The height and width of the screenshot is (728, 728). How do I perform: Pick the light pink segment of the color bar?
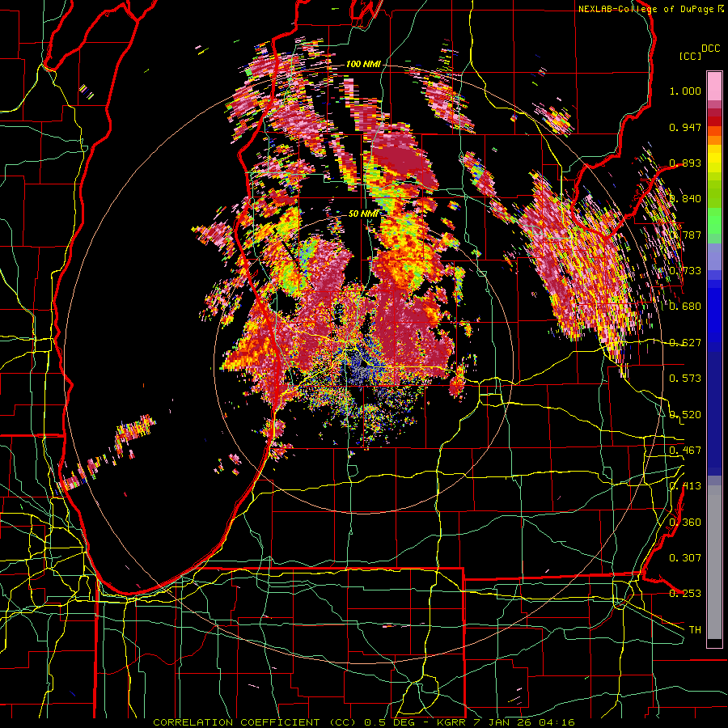[x=714, y=87]
